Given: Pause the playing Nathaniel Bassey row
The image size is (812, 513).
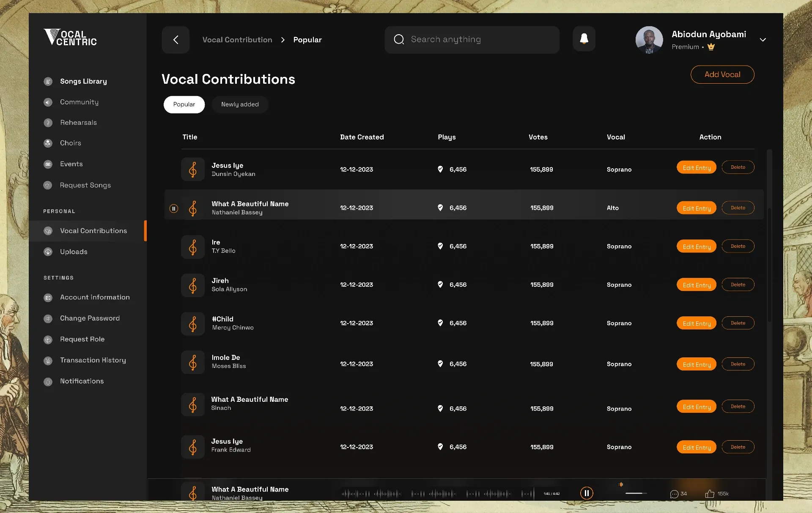Looking at the screenshot, I should (173, 208).
